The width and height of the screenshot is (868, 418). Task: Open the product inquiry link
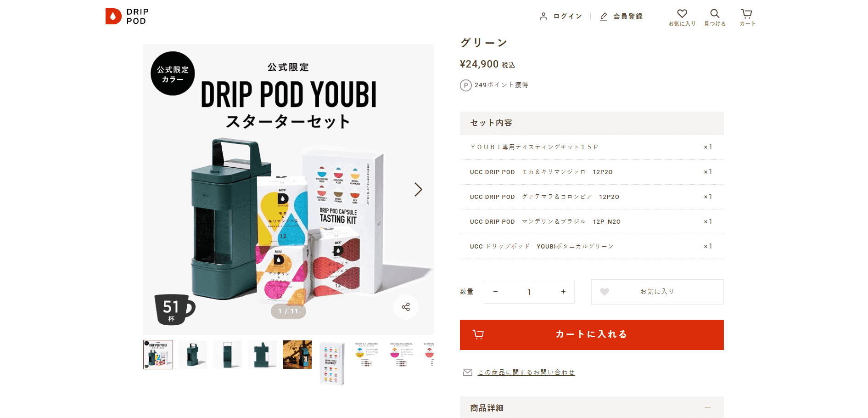coord(526,373)
